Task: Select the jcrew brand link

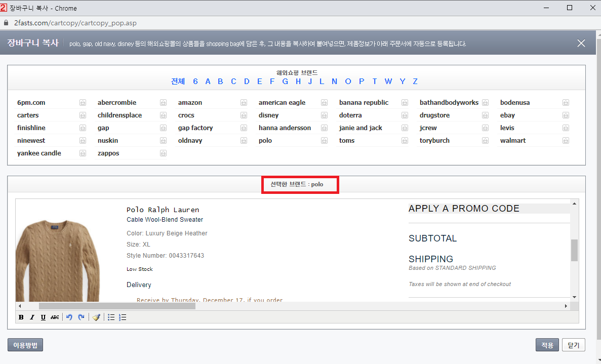Action: tap(428, 128)
